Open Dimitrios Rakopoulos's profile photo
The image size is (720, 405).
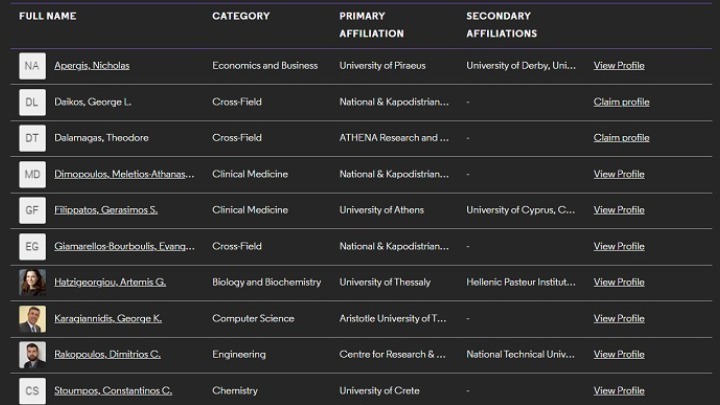(x=32, y=354)
